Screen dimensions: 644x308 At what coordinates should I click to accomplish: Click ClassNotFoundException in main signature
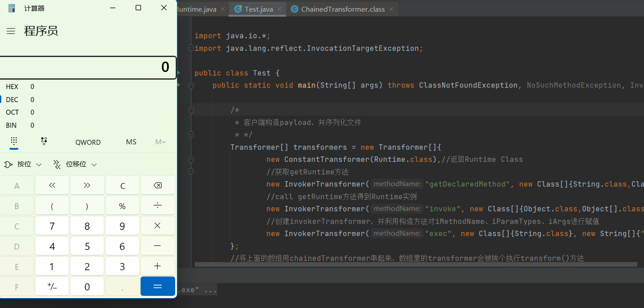coord(468,85)
